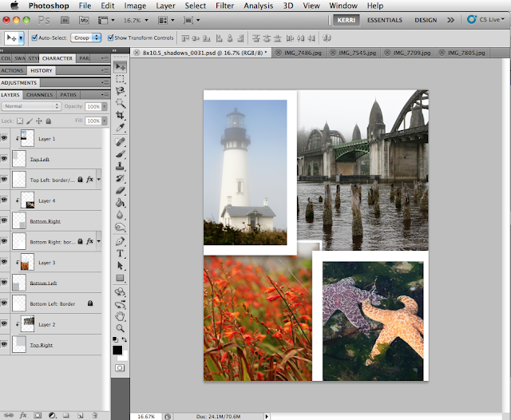Open the blend mode Normal dropdown
The height and width of the screenshot is (420, 511).
[x=32, y=106]
